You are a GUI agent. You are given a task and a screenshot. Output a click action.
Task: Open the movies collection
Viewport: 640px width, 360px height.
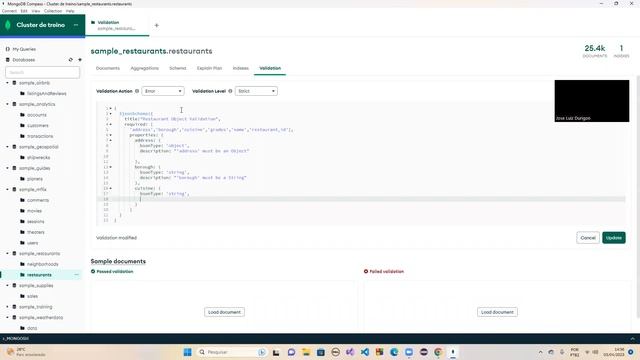34,211
